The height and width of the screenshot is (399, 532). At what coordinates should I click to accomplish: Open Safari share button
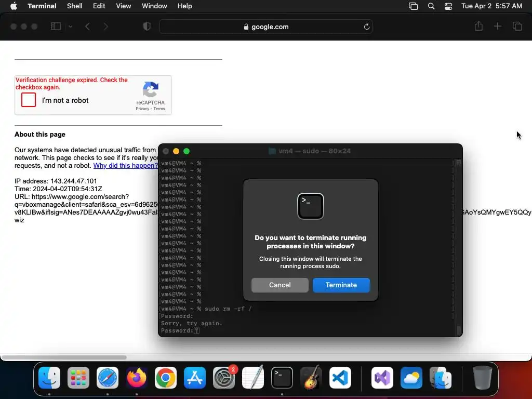point(478,26)
